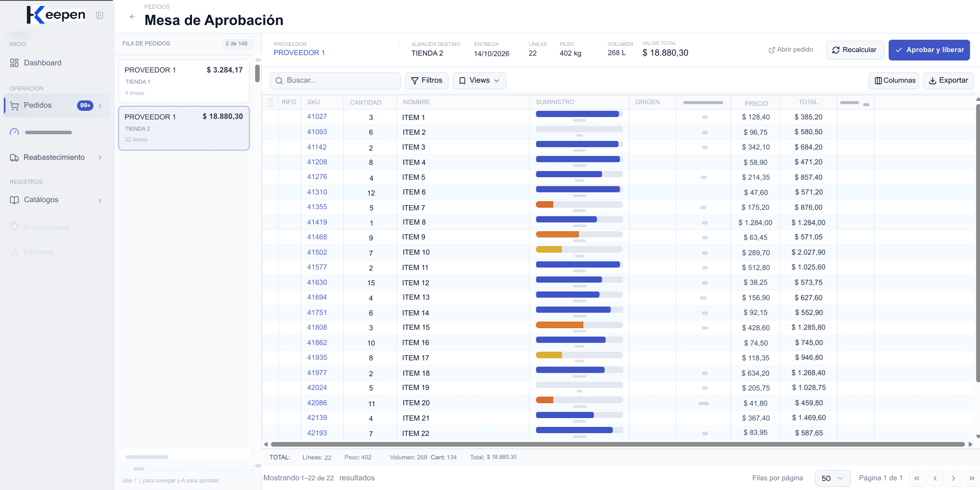
Task: Expand the Reabastecimiento submenu chevron
Action: click(x=100, y=158)
